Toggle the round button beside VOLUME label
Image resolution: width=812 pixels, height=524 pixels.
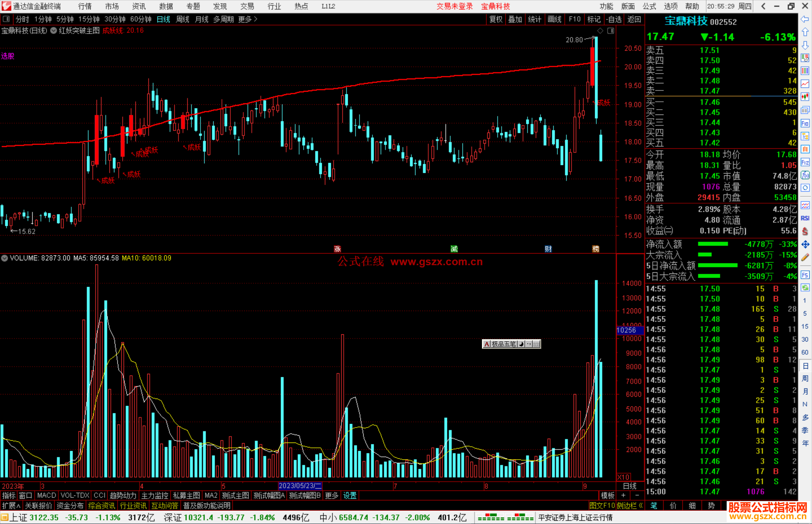point(5,258)
